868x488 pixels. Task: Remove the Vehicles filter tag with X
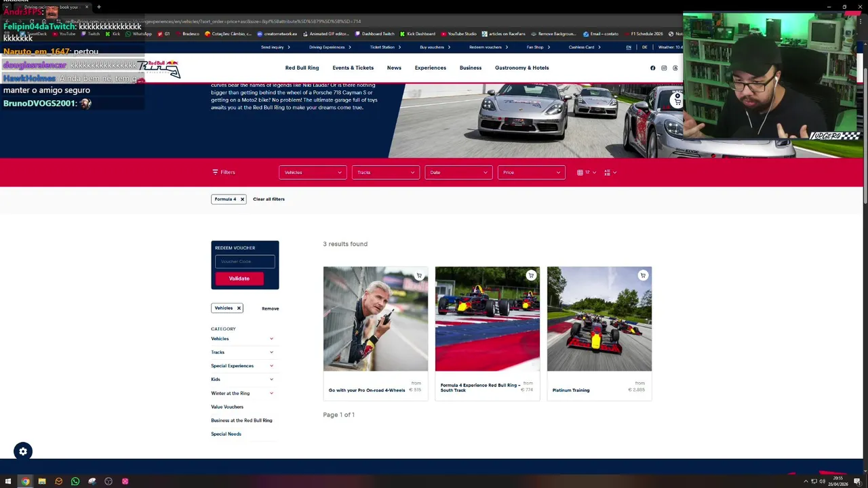239,308
